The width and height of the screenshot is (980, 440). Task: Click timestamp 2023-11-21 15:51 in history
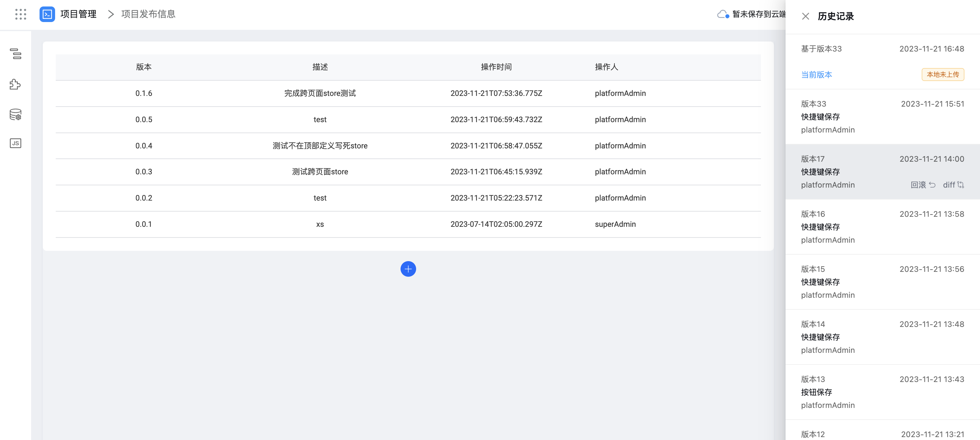pyautogui.click(x=932, y=104)
